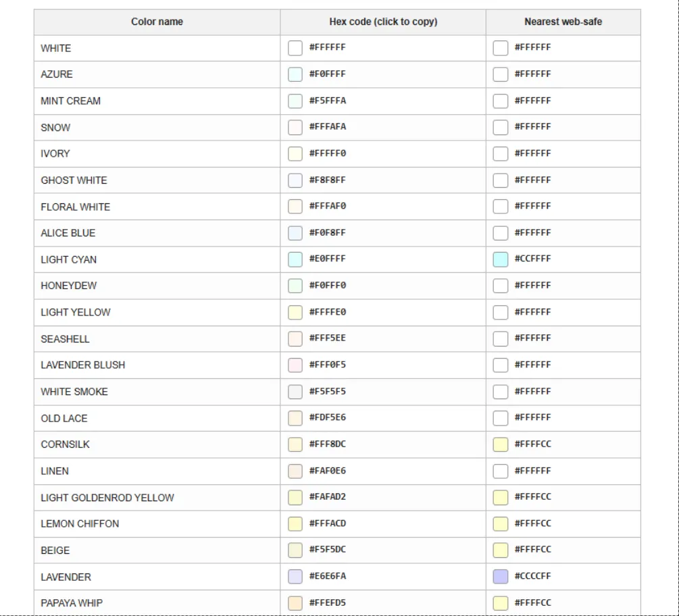Copy hex code #FDF5E6
Viewport: 679px width, 616px height.
(x=328, y=417)
